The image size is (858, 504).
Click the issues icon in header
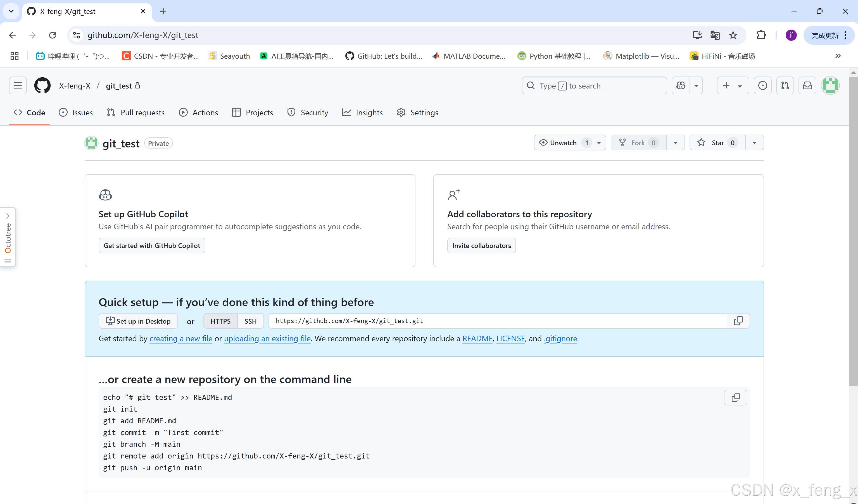(762, 85)
